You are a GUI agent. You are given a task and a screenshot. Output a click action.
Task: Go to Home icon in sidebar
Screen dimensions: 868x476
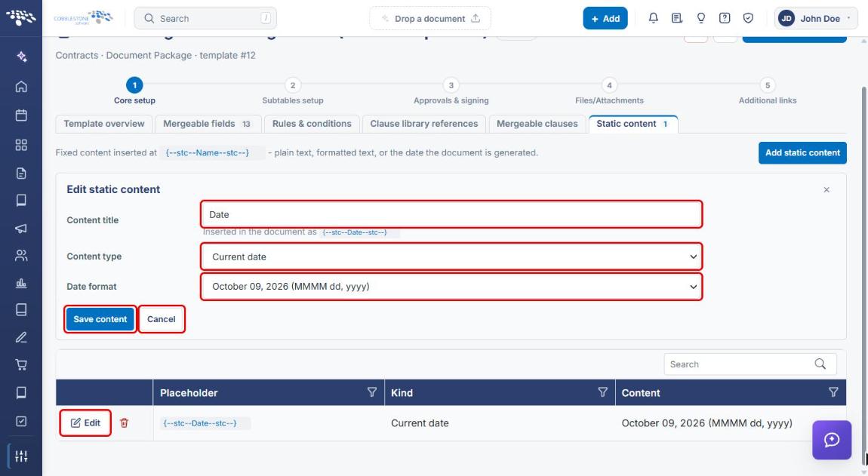click(x=21, y=86)
